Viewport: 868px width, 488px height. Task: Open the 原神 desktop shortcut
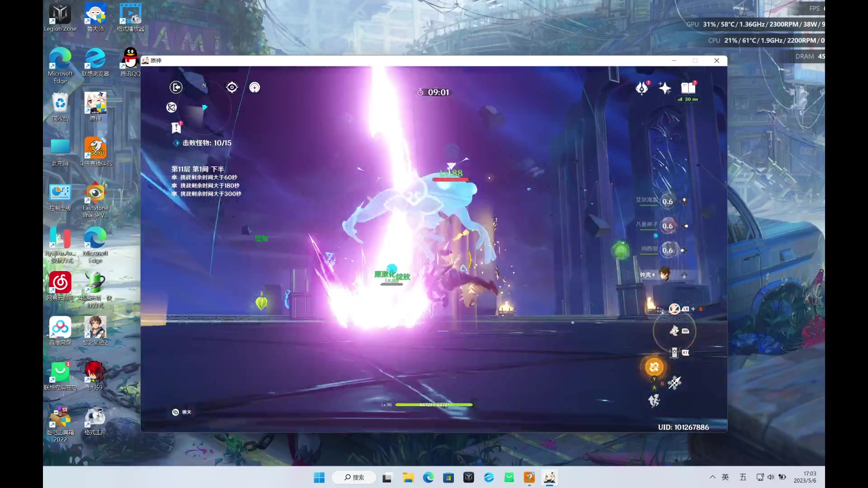95,107
